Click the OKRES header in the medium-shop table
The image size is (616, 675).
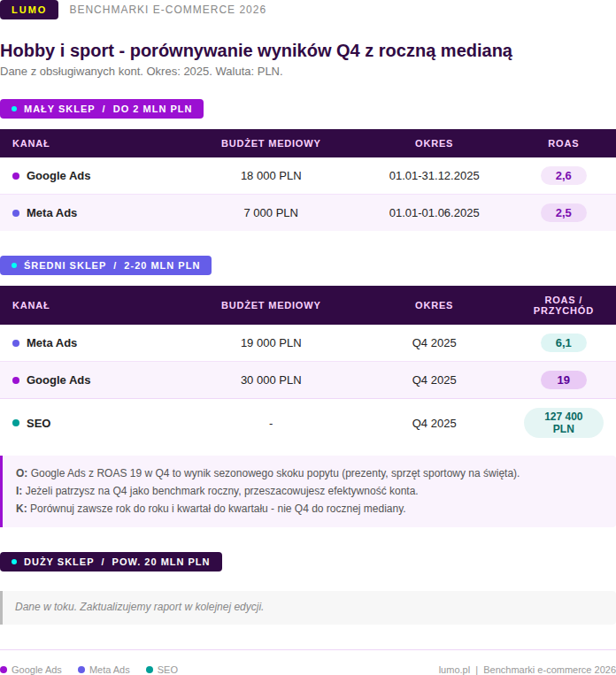click(x=434, y=305)
